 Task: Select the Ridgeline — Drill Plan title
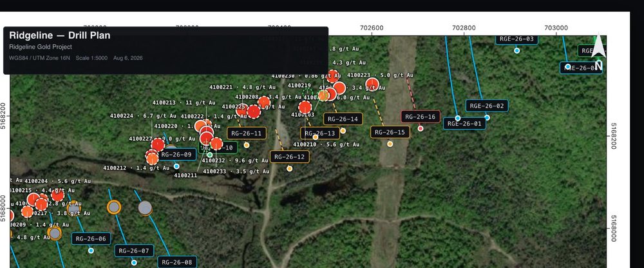click(59, 35)
